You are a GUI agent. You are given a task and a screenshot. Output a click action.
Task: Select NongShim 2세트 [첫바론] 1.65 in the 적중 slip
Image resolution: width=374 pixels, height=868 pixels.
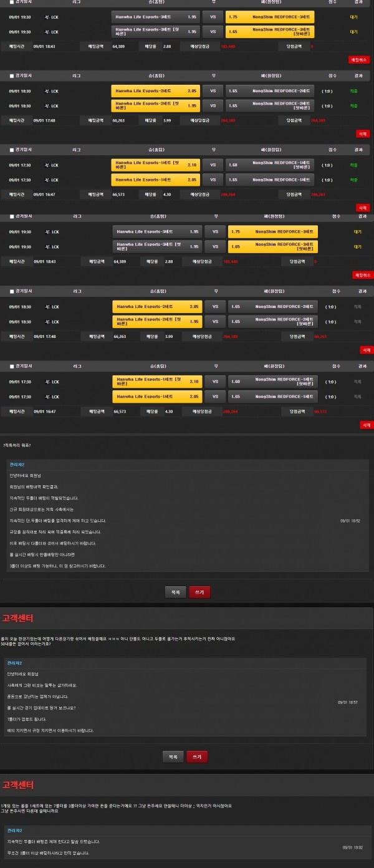point(270,105)
